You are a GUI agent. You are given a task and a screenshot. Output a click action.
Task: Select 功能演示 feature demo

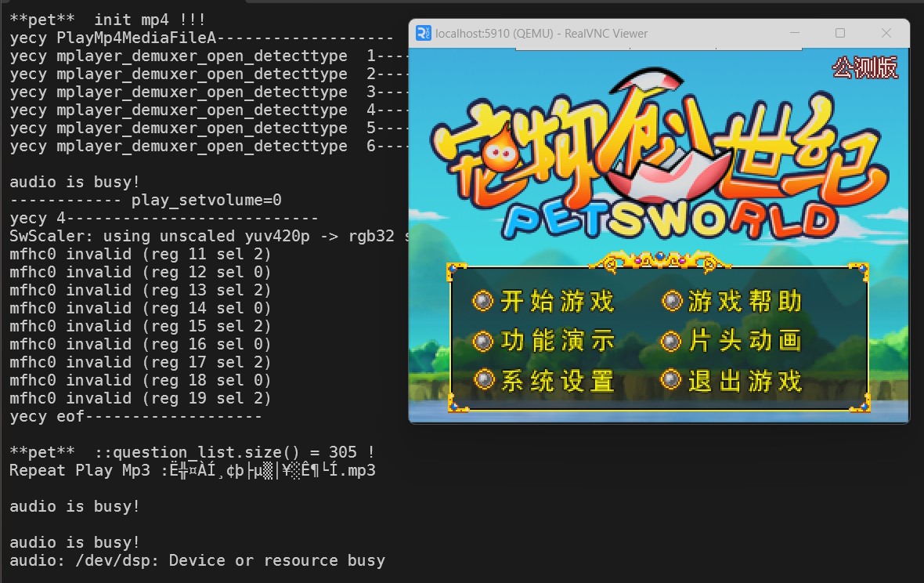pos(557,341)
